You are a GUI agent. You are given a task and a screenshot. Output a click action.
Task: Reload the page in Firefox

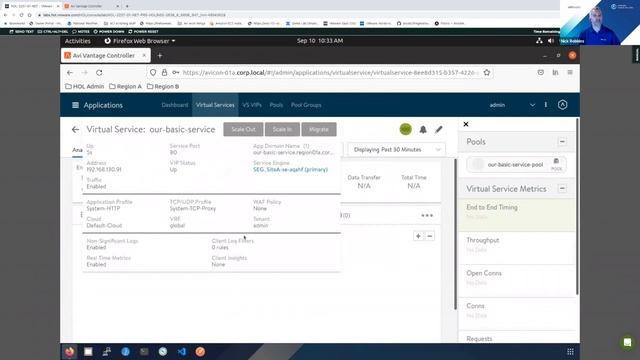point(99,73)
